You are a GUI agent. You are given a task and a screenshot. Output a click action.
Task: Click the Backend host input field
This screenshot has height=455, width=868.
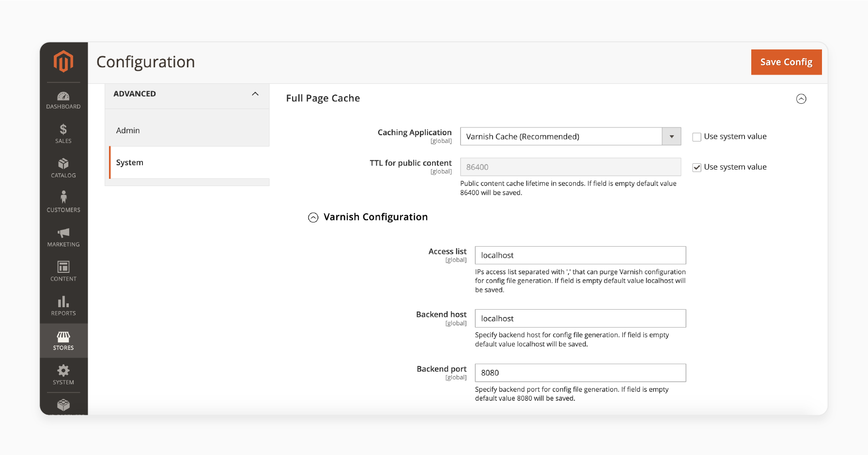pyautogui.click(x=580, y=318)
